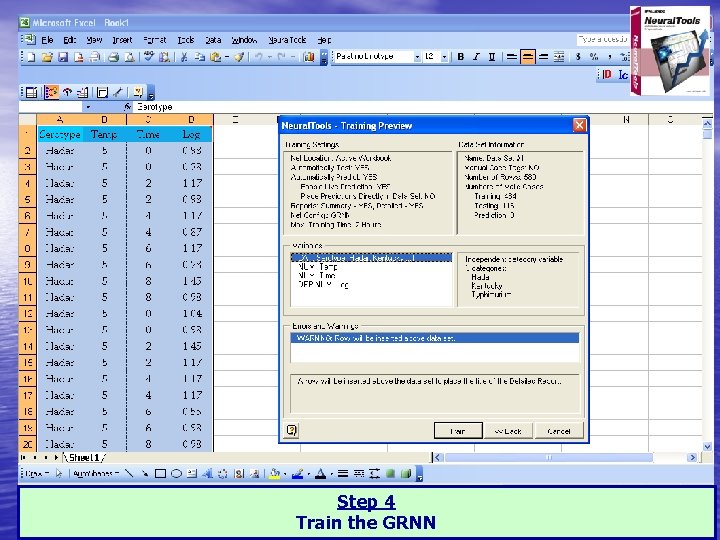The width and height of the screenshot is (720, 540).
Task: Open the font name dropdown
Action: pyautogui.click(x=417, y=57)
